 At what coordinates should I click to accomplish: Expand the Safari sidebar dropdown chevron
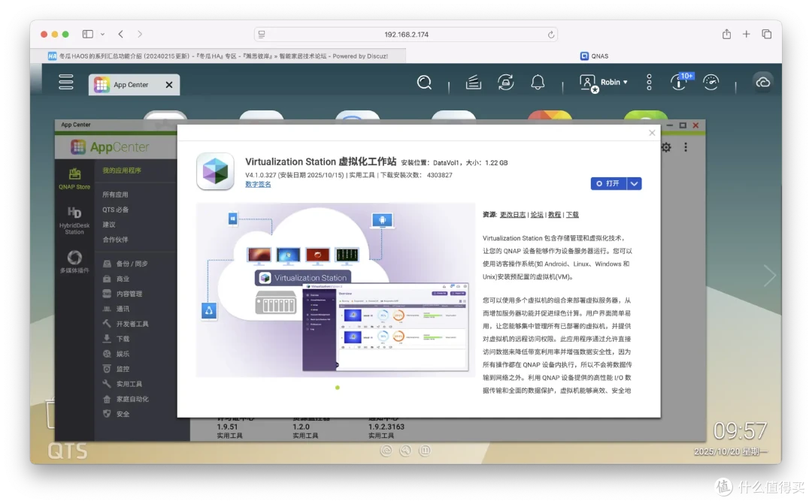[102, 34]
